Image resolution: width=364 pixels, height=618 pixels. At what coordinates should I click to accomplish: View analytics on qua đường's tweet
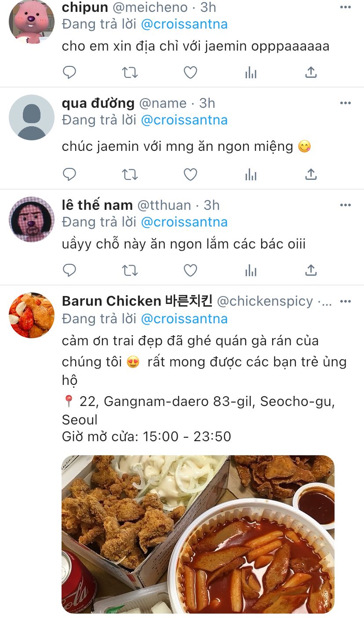251,175
